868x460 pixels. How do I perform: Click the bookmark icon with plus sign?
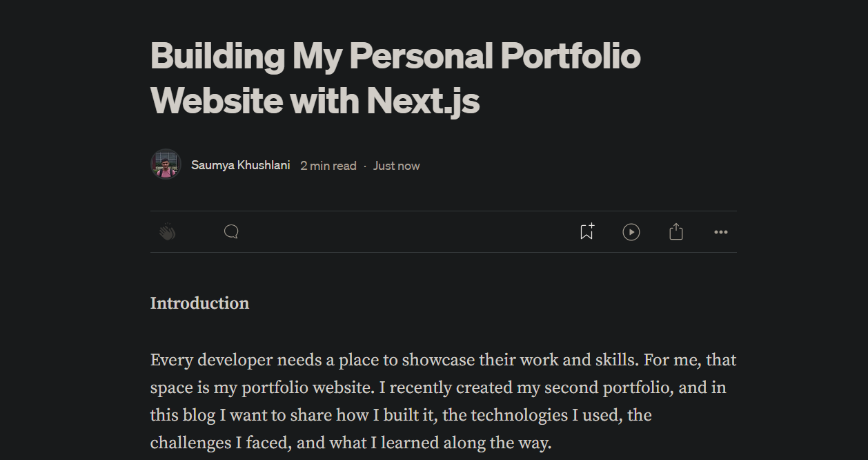[586, 231]
